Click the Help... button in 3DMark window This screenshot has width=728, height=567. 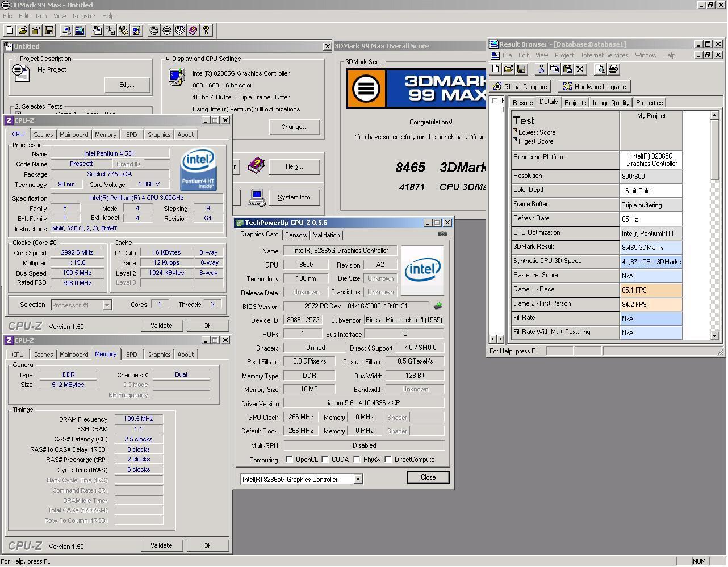click(294, 166)
